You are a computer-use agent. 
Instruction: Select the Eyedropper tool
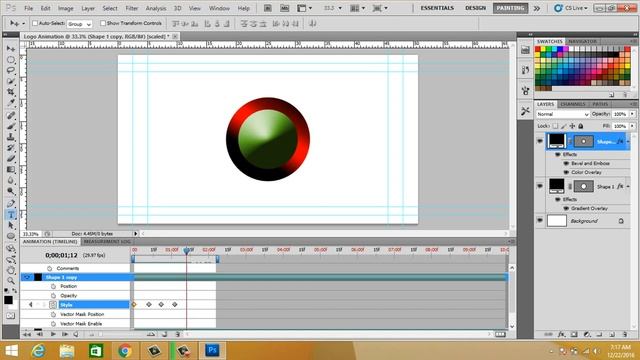pyautogui.click(x=11, y=102)
